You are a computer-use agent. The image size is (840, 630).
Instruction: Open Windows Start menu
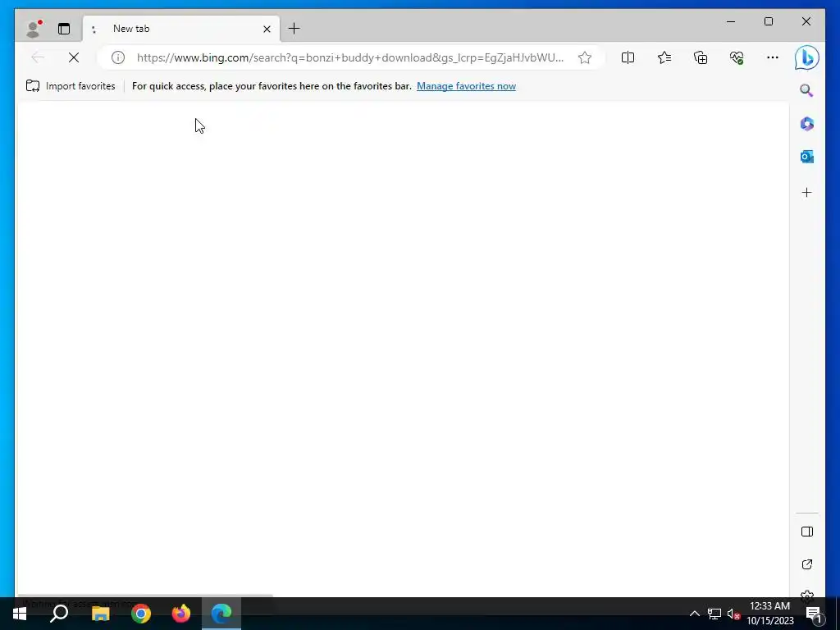tap(20, 614)
